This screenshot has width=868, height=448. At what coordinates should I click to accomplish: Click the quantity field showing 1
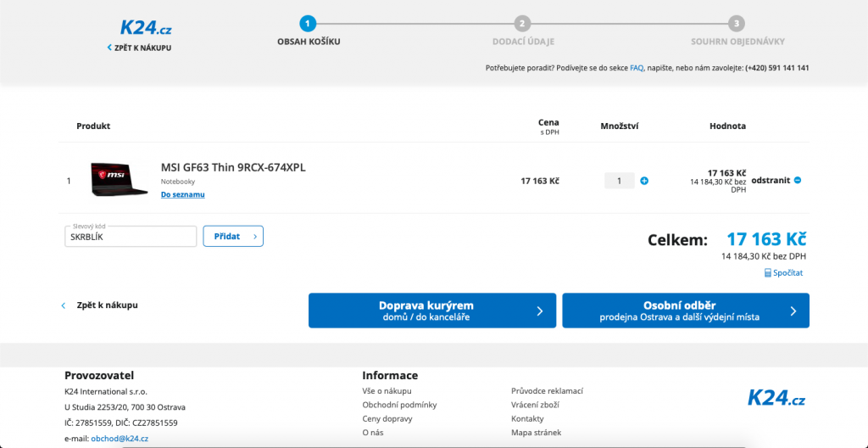(619, 181)
